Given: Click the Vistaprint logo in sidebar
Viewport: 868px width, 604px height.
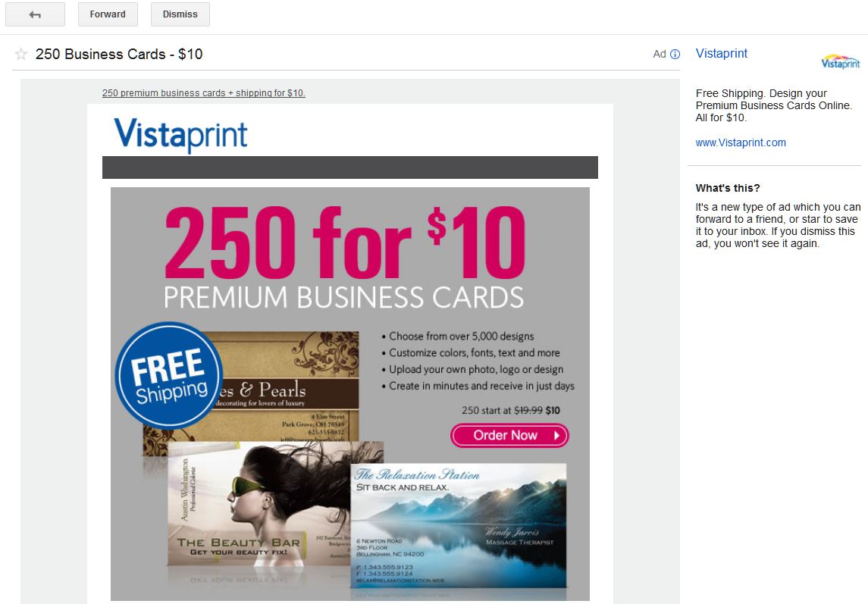Looking at the screenshot, I should click(840, 61).
